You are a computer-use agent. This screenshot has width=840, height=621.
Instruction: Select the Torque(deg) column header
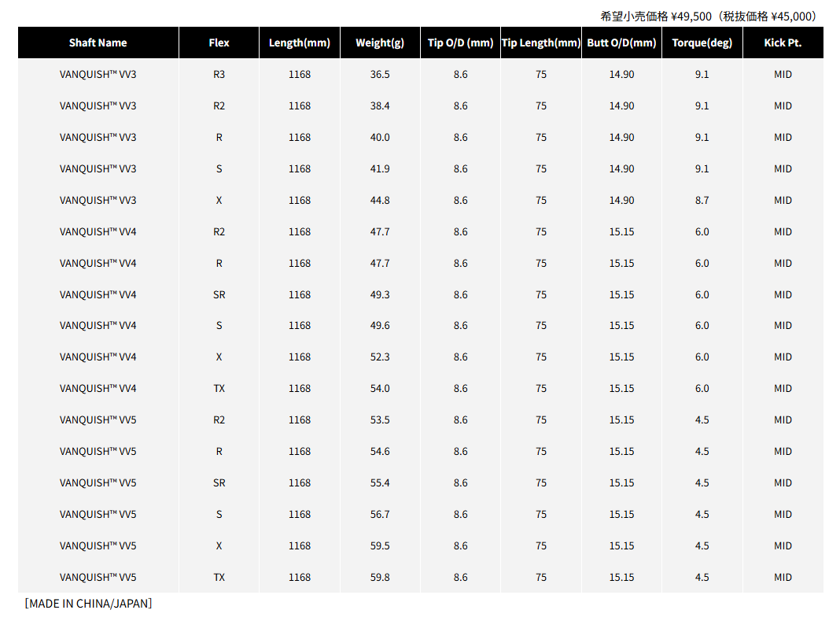(702, 43)
